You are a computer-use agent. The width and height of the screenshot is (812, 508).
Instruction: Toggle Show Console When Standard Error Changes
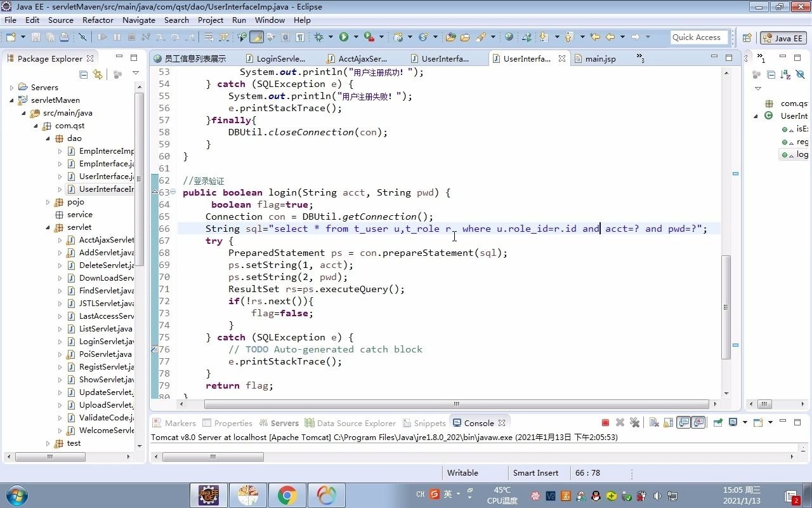coord(698,423)
